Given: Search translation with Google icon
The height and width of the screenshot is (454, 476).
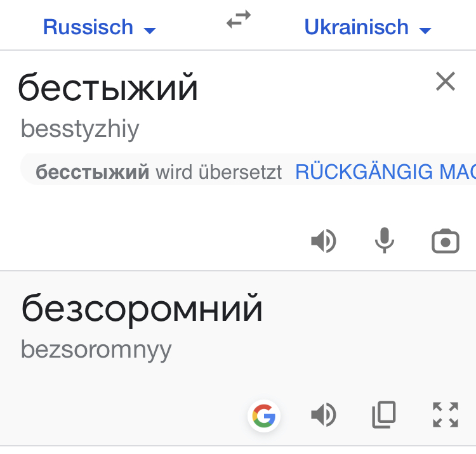Looking at the screenshot, I should pyautogui.click(x=264, y=415).
